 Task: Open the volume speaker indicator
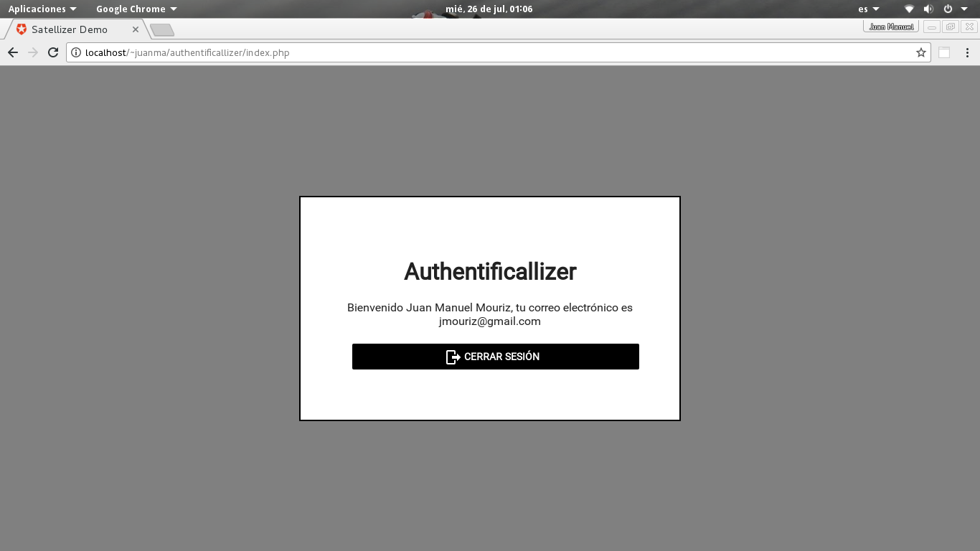(x=928, y=9)
